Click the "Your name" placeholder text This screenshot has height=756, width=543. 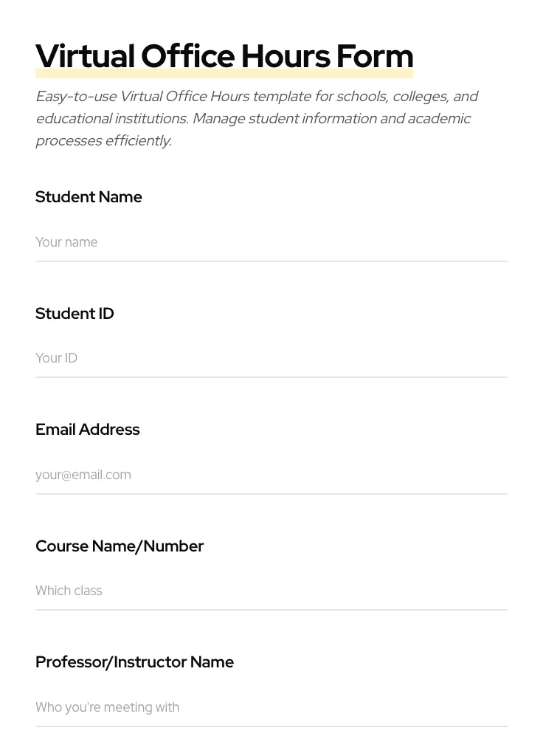coord(66,242)
